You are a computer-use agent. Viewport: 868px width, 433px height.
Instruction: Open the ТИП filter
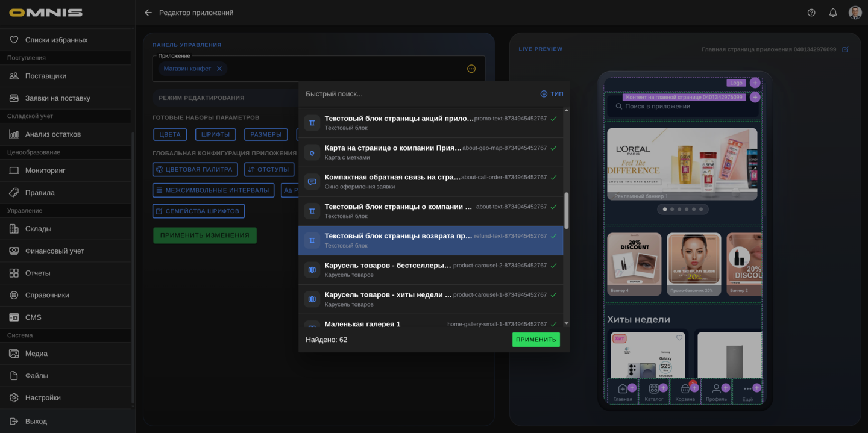pyautogui.click(x=552, y=94)
